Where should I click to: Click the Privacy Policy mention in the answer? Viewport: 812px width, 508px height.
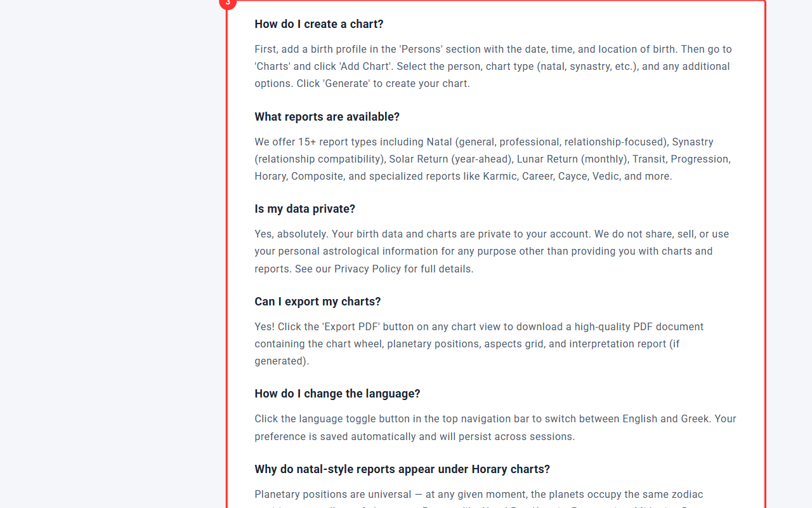[367, 269]
